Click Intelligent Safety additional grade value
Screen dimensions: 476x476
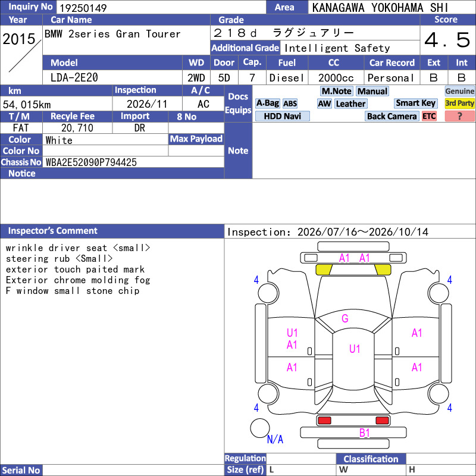point(337,48)
